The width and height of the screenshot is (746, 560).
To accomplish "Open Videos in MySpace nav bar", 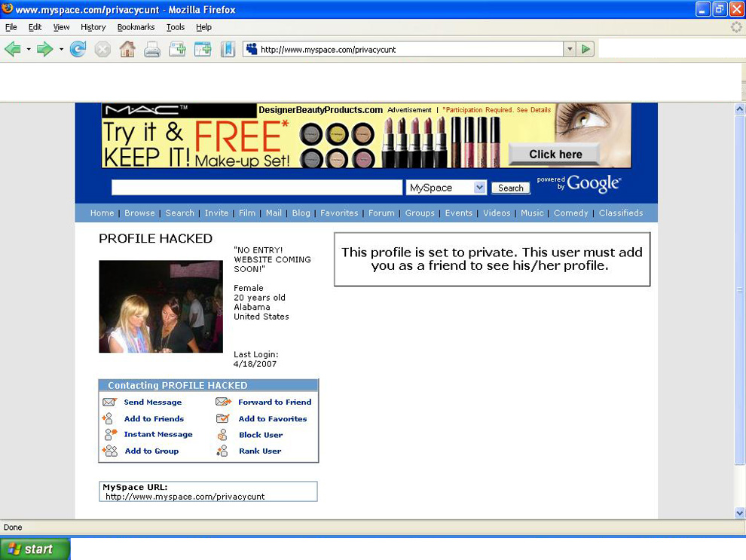I will tap(497, 213).
